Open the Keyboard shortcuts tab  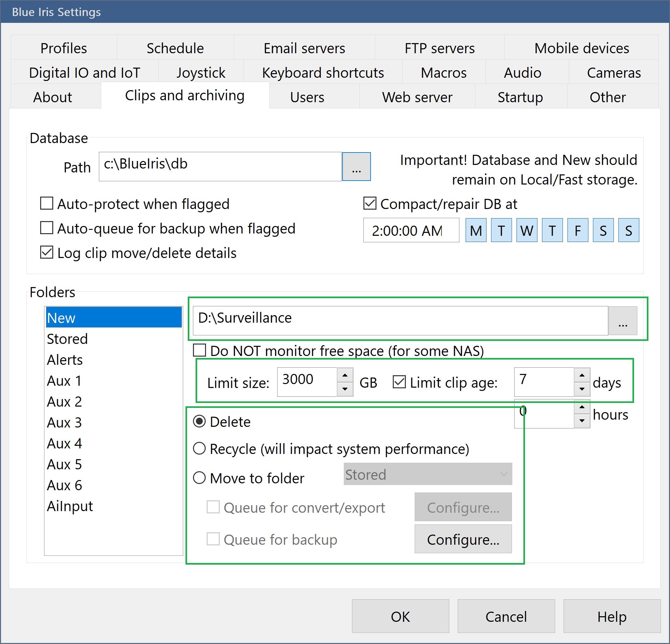[x=323, y=72]
